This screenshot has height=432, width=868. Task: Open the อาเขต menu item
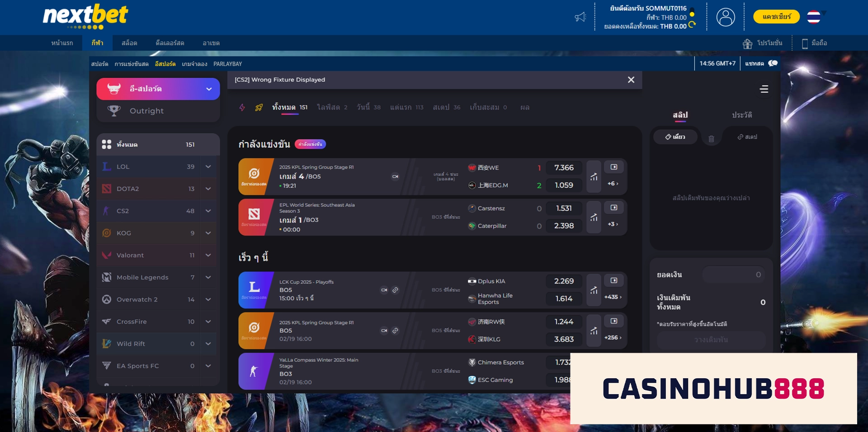tap(211, 43)
